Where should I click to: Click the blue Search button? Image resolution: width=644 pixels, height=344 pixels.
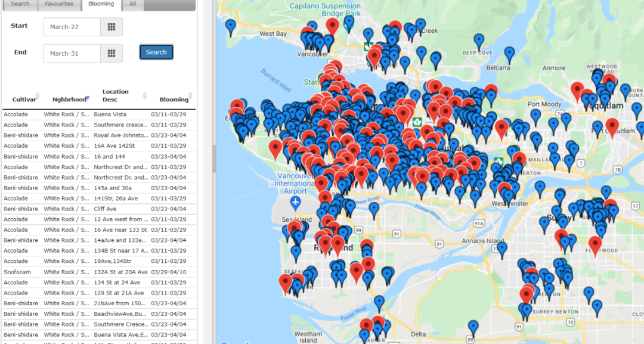click(156, 52)
